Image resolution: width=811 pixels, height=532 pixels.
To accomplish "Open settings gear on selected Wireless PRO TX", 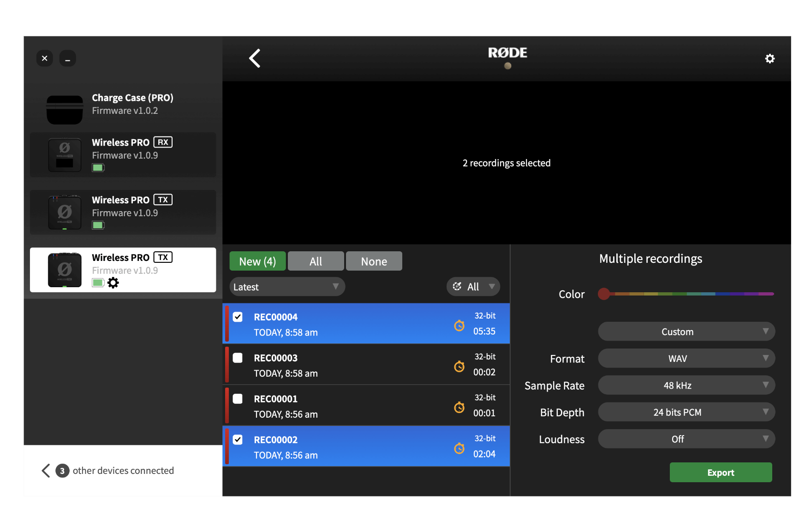I will point(113,283).
